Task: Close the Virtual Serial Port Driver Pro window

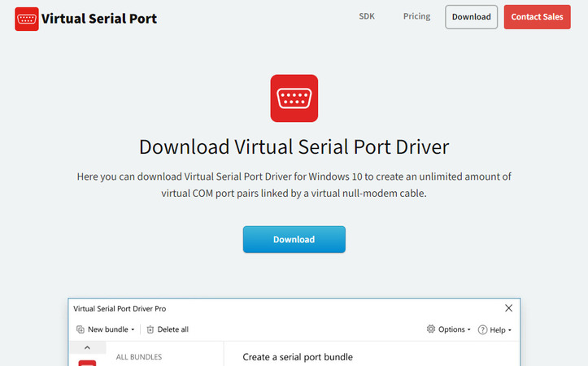Action: 508,308
